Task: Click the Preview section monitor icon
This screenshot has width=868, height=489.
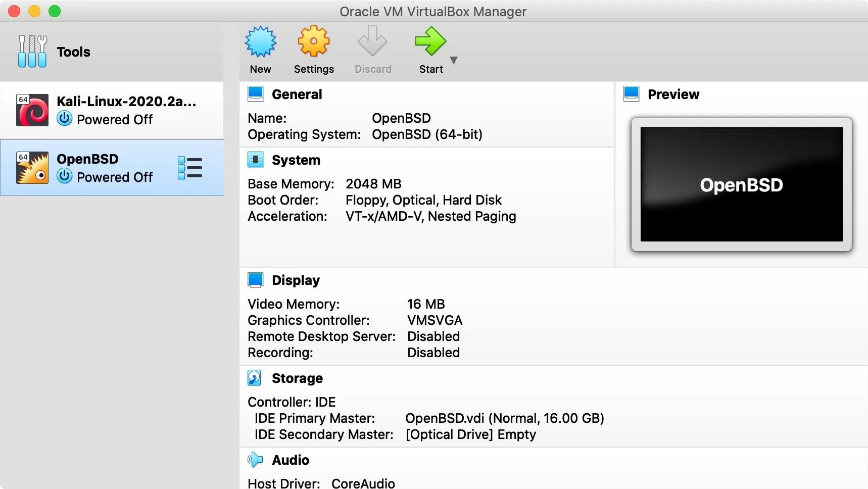Action: tap(632, 94)
